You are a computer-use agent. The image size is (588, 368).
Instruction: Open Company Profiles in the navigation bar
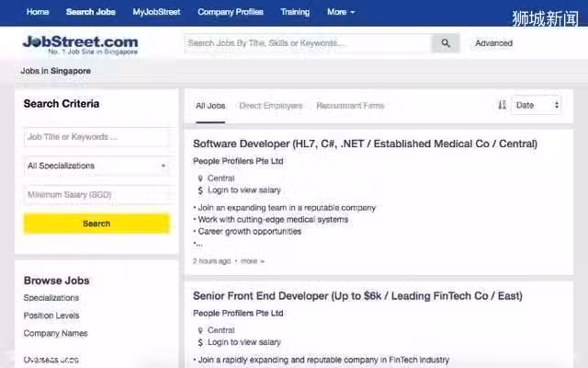click(231, 12)
